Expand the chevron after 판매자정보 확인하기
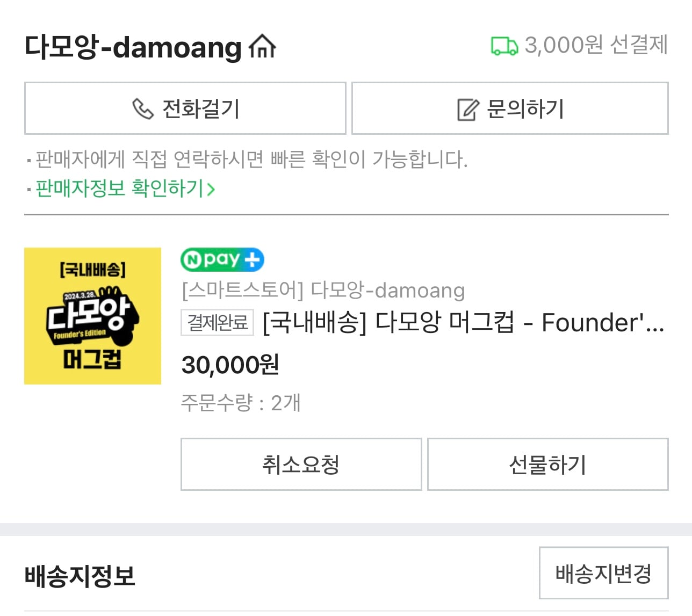 click(x=211, y=189)
